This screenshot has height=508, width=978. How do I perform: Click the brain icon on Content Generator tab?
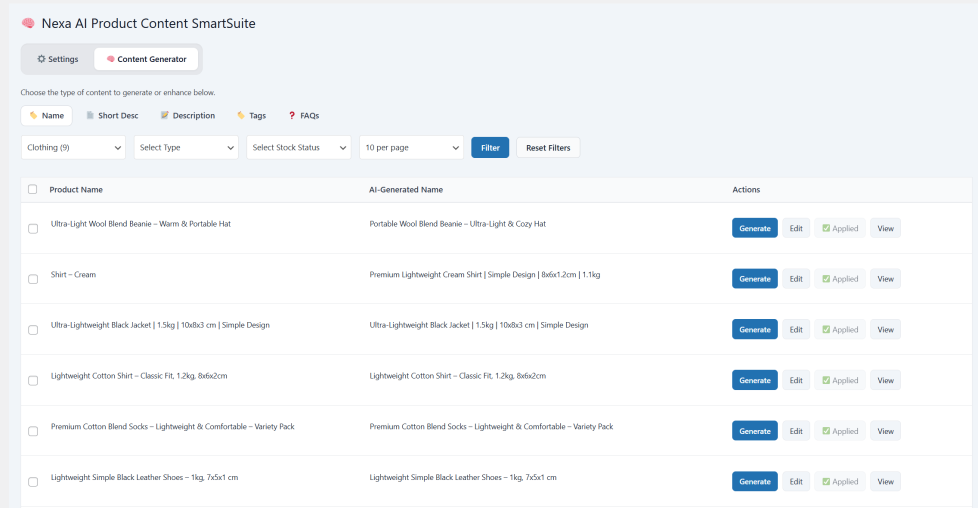pos(110,59)
